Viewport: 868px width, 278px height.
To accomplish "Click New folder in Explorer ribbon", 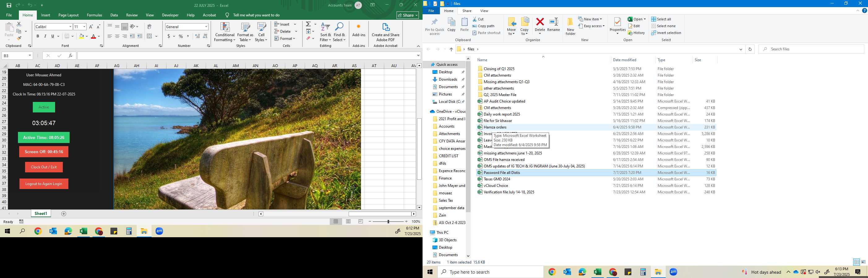I will click(x=570, y=26).
